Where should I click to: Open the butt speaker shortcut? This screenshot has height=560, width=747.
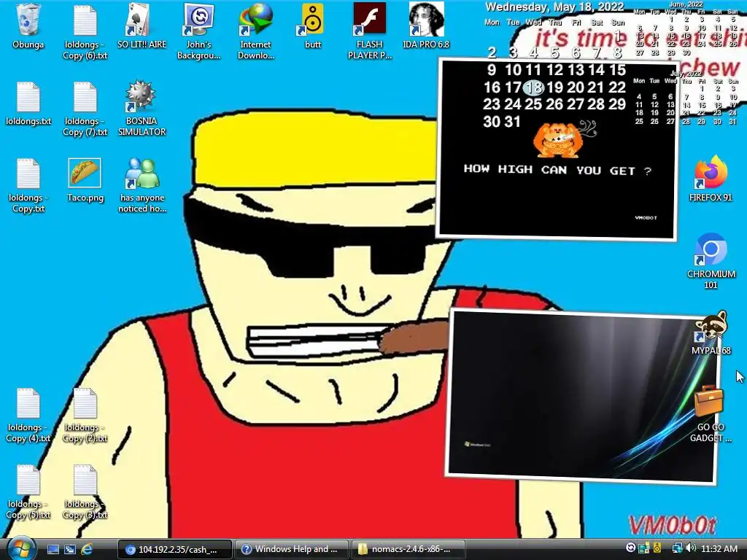[312, 27]
